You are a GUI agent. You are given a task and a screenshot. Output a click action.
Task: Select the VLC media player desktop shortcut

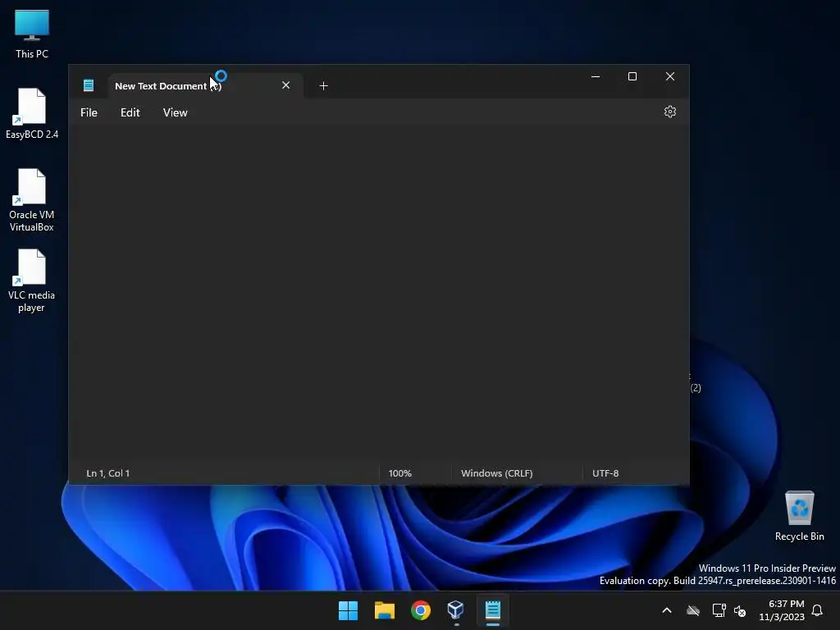tap(32, 281)
